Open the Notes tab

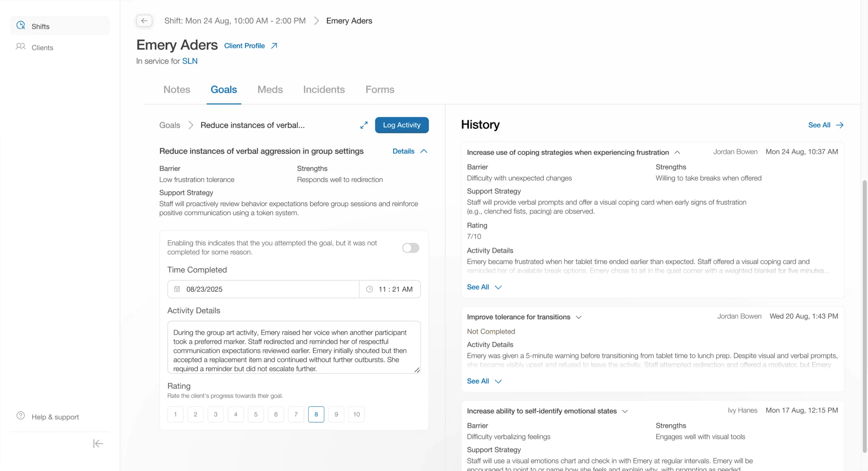point(177,90)
